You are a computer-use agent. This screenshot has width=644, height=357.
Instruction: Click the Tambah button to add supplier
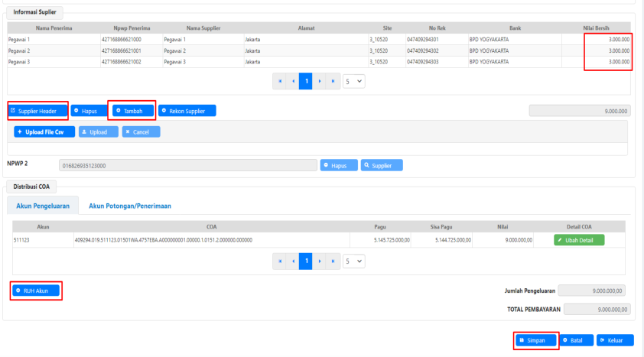(x=132, y=111)
